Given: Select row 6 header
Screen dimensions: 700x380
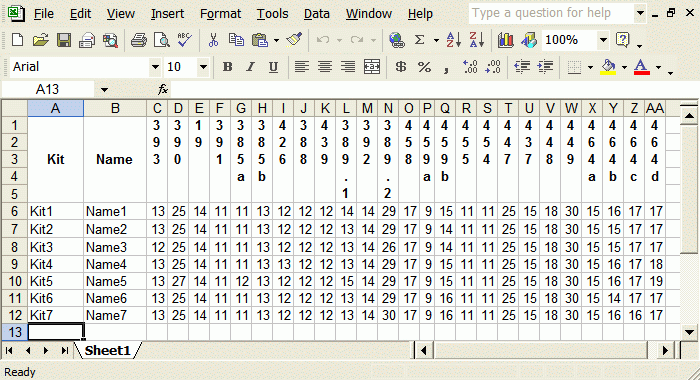Looking at the screenshot, I should (14, 211).
